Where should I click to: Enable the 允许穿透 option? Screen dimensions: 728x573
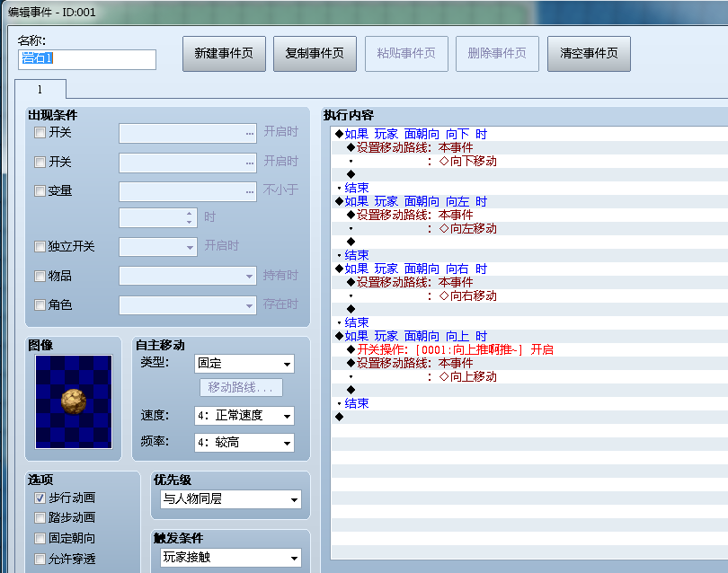pyautogui.click(x=40, y=559)
